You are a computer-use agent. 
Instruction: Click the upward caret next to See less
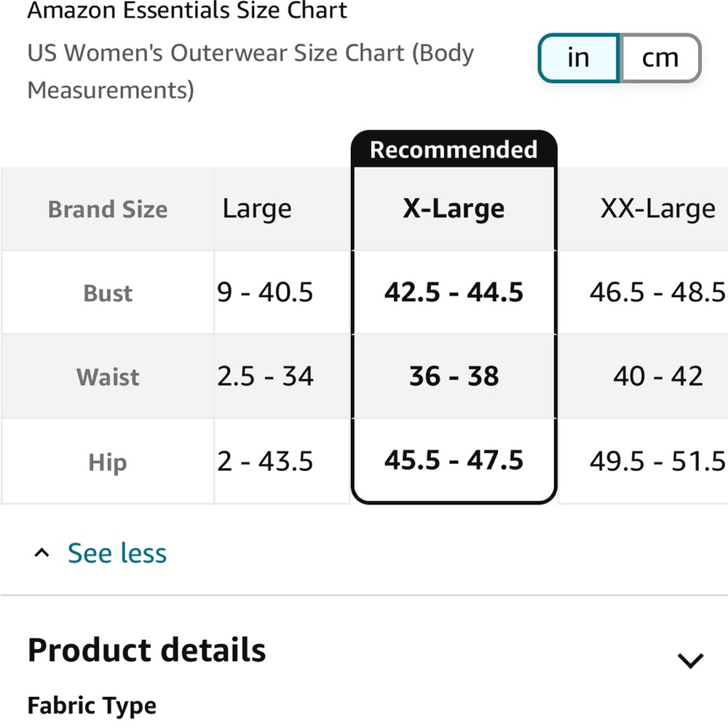[41, 552]
